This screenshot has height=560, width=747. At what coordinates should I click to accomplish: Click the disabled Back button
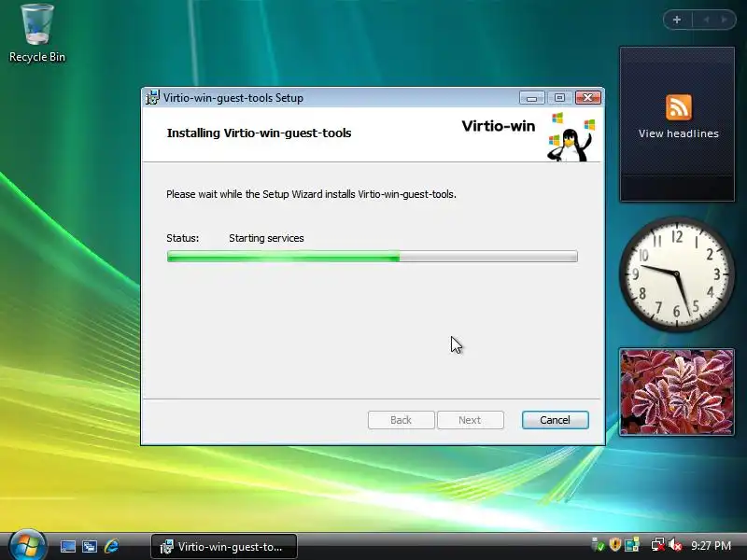[x=402, y=420]
